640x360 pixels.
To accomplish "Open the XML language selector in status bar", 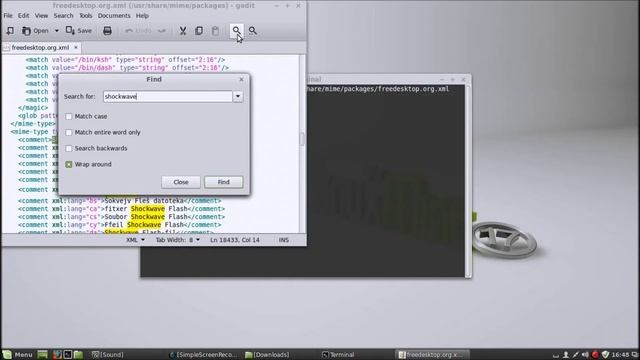I will [x=136, y=240].
